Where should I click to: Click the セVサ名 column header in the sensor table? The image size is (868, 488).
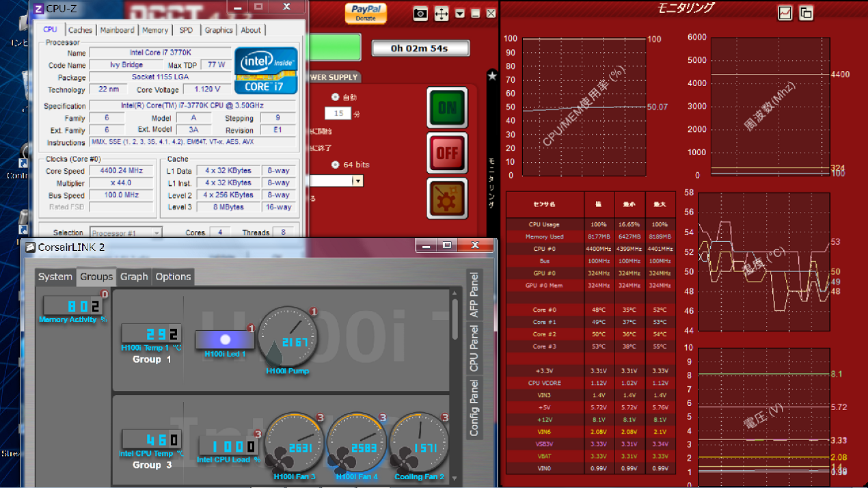(x=545, y=204)
